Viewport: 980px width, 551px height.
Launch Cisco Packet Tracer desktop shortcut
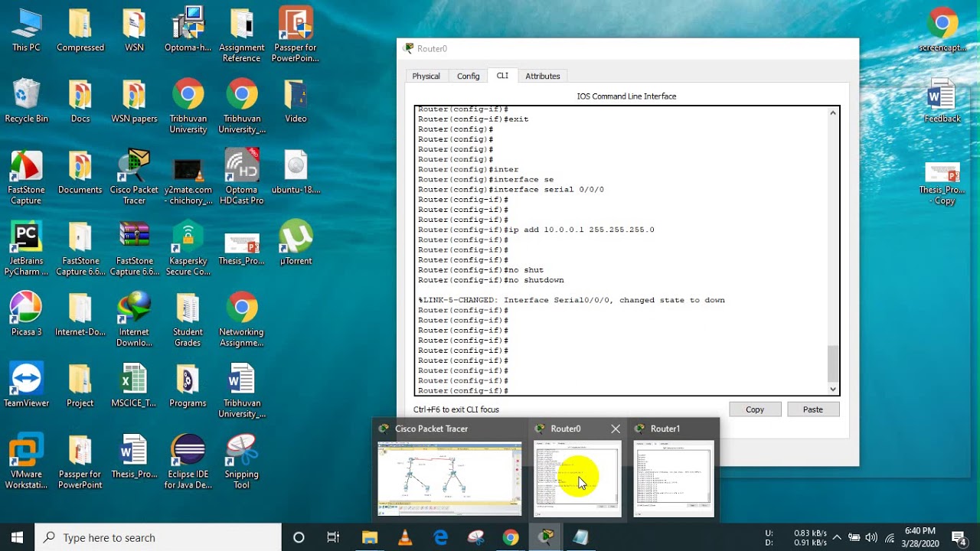coord(134,178)
